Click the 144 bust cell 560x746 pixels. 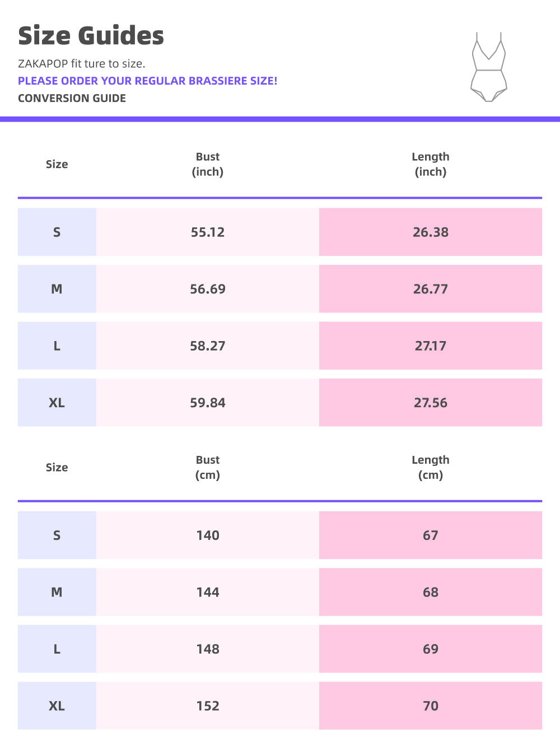[x=208, y=592]
